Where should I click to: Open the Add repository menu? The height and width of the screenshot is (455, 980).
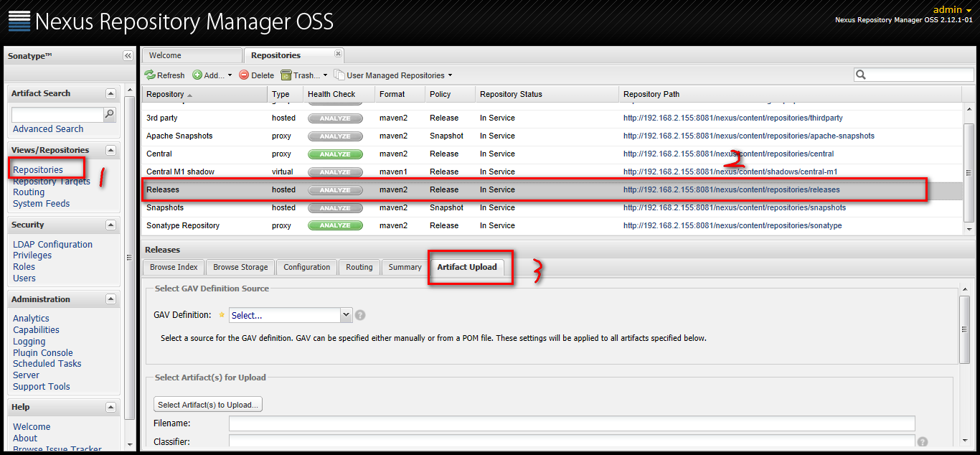point(212,75)
